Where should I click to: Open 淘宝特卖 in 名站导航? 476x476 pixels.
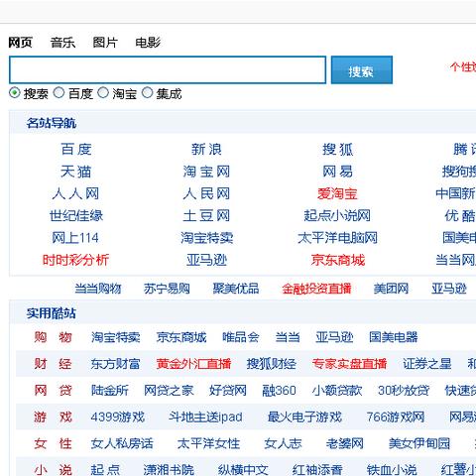(x=207, y=238)
